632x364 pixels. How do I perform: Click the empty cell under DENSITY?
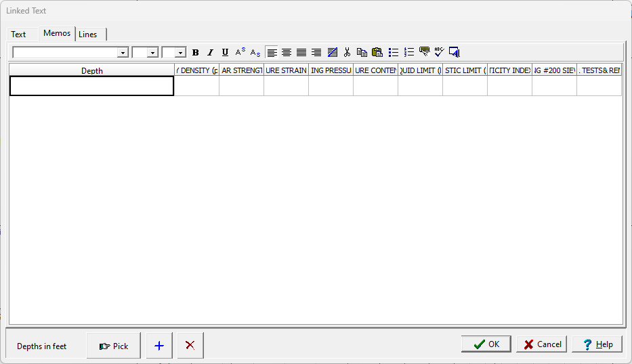tap(197, 86)
